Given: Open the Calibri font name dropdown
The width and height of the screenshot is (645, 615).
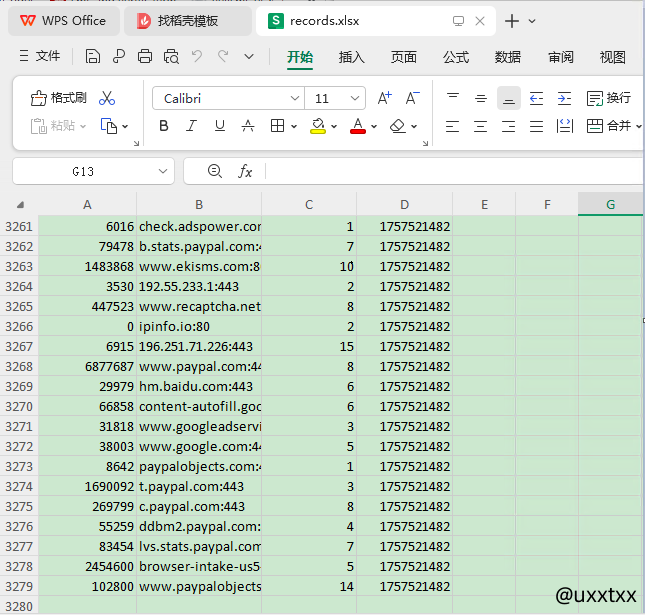Looking at the screenshot, I should point(294,99).
